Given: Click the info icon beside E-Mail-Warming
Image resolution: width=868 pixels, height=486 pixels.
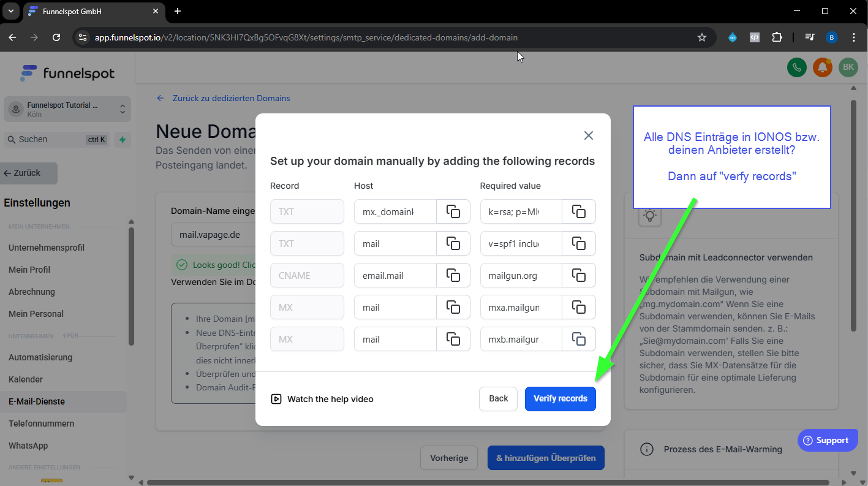Looking at the screenshot, I should pos(646,449).
